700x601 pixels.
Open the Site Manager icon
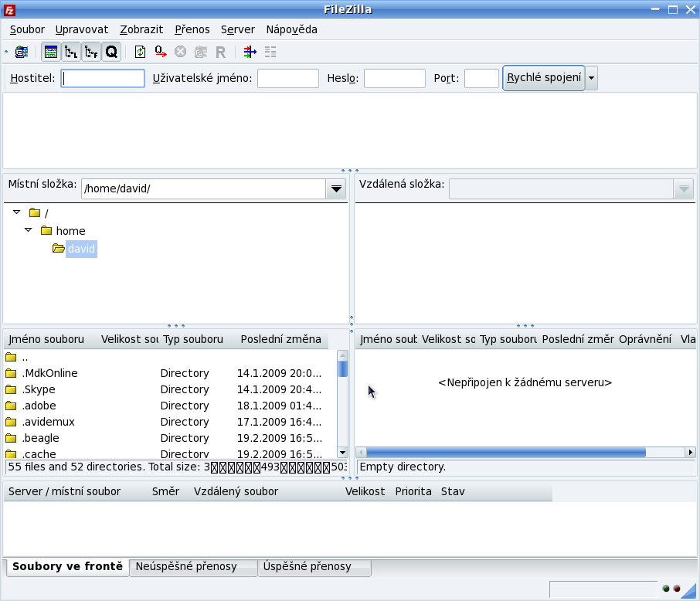(x=22, y=52)
